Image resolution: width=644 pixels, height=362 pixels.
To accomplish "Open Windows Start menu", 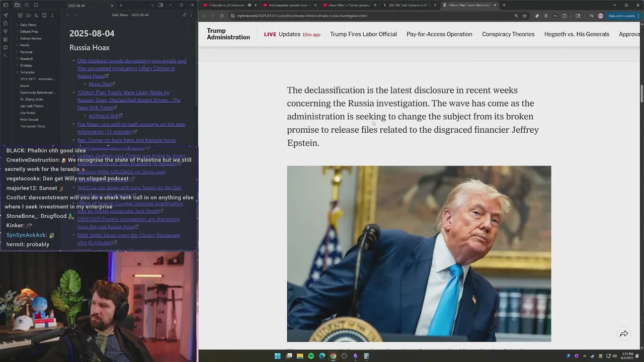I will click(x=277, y=356).
